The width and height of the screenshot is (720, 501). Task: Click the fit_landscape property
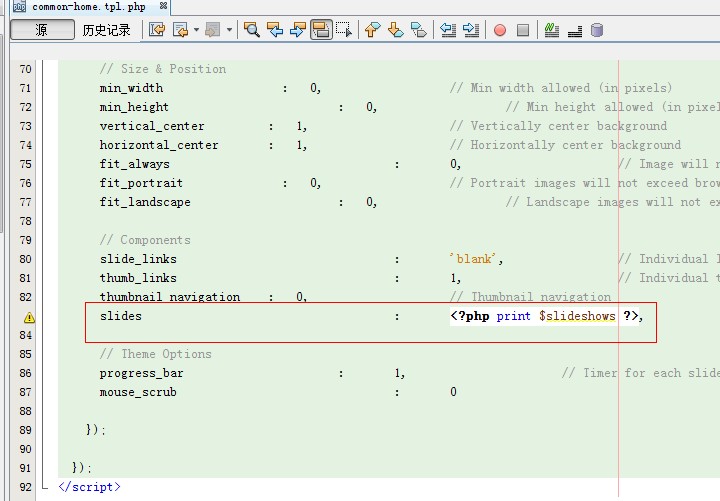coord(145,202)
